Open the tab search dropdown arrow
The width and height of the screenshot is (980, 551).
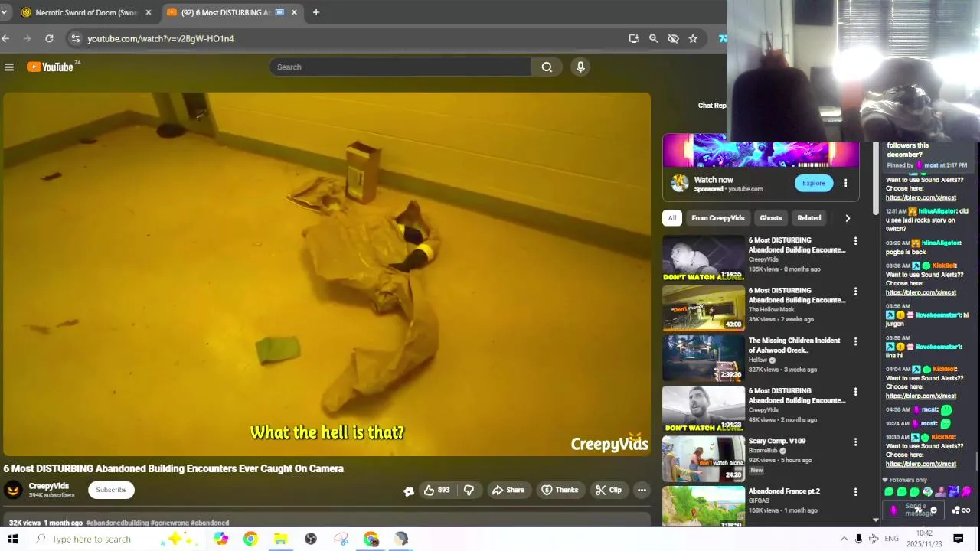click(x=4, y=12)
